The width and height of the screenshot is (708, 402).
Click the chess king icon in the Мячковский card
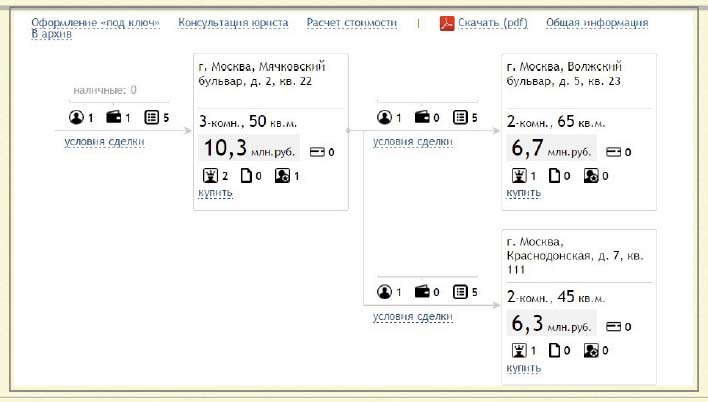pyautogui.click(x=210, y=176)
